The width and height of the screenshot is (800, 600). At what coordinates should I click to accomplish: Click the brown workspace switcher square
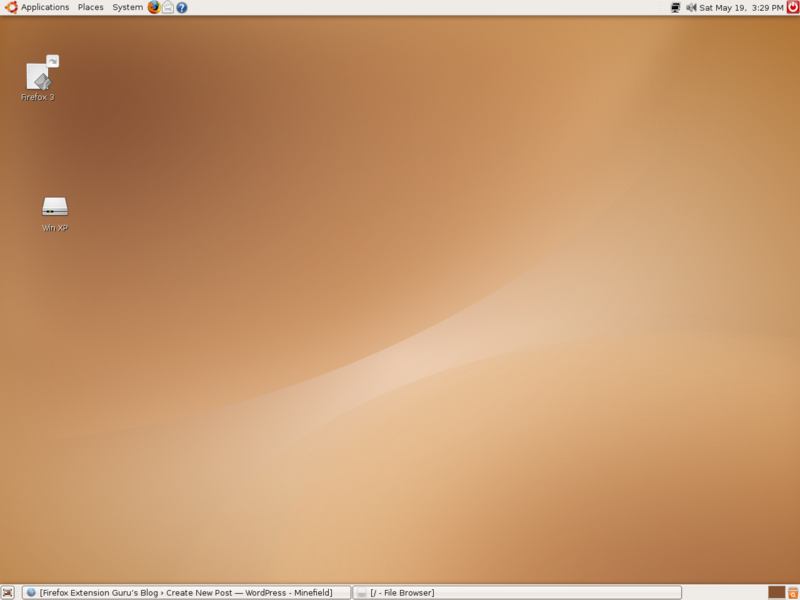coord(776,592)
